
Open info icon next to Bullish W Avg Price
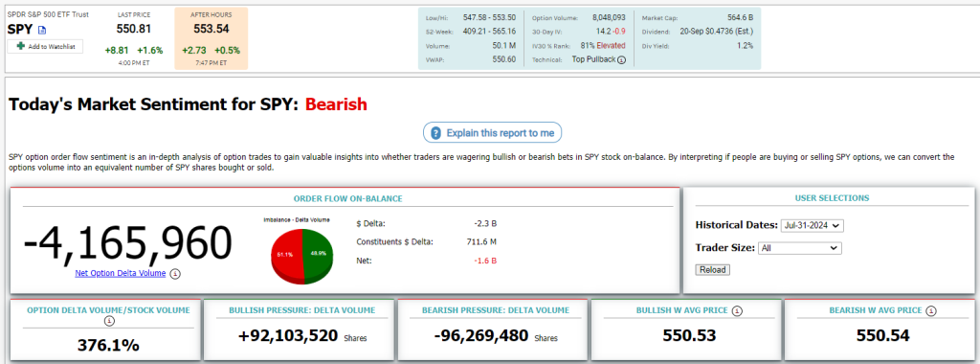click(737, 310)
